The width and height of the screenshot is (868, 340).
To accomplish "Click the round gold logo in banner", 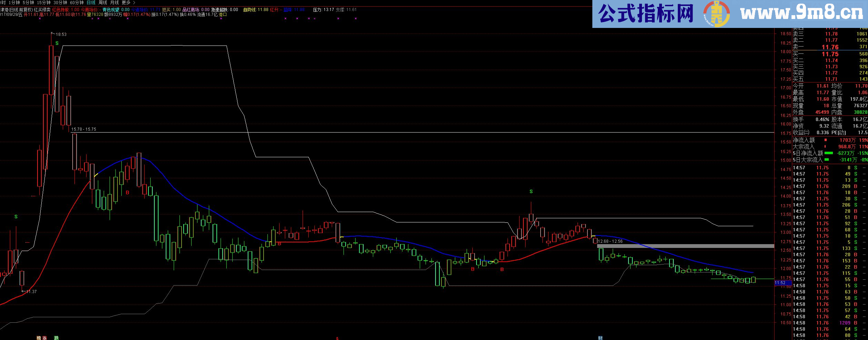I will coord(716,14).
